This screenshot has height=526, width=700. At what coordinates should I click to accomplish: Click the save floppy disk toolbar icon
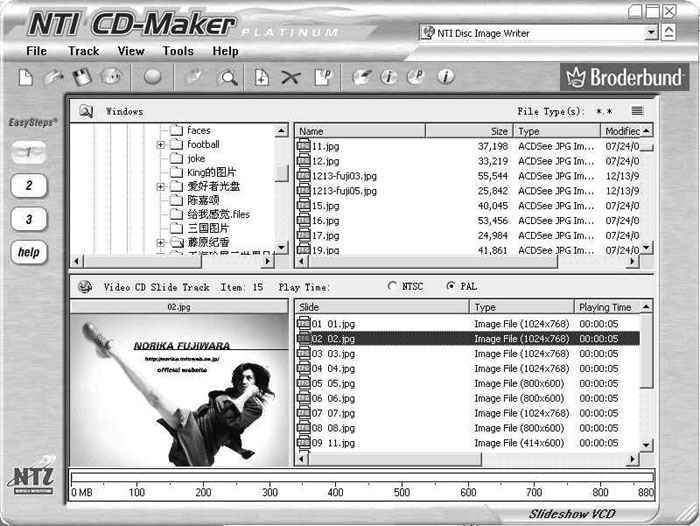[x=82, y=76]
